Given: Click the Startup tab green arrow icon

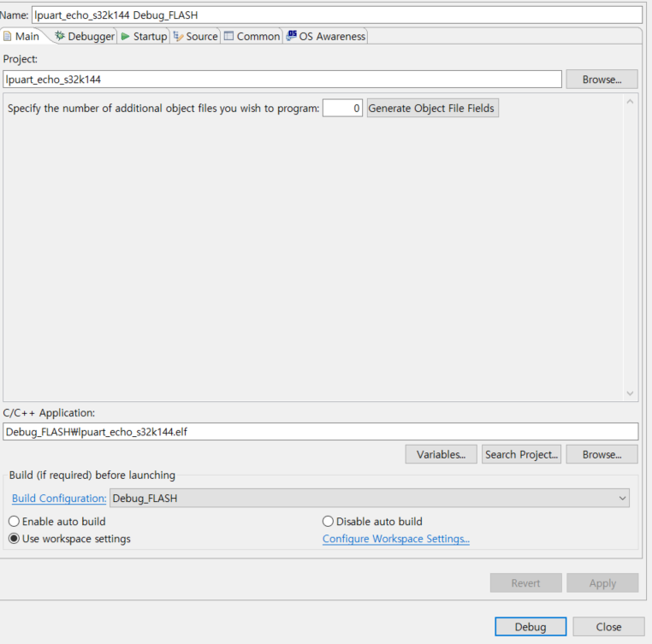Looking at the screenshot, I should tap(125, 37).
